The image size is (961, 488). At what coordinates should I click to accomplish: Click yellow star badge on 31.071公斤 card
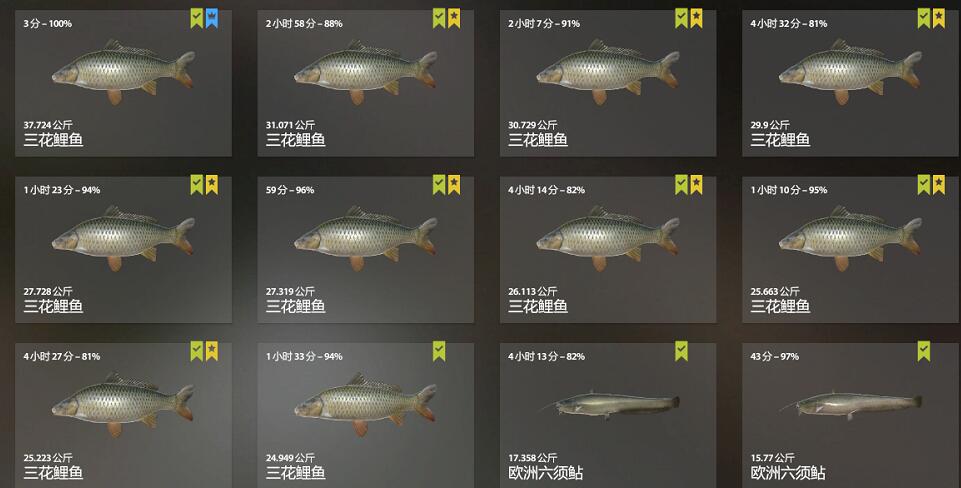coord(454,18)
